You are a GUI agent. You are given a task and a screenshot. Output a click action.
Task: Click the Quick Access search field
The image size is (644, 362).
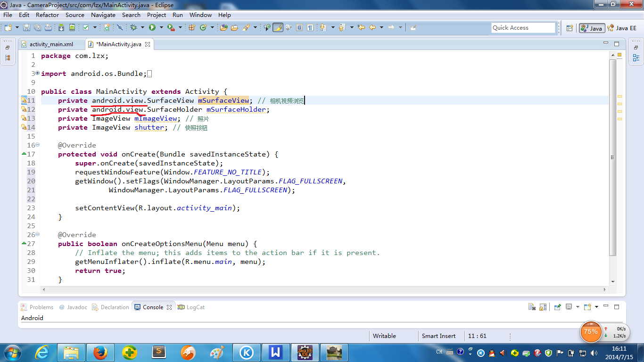coord(523,28)
